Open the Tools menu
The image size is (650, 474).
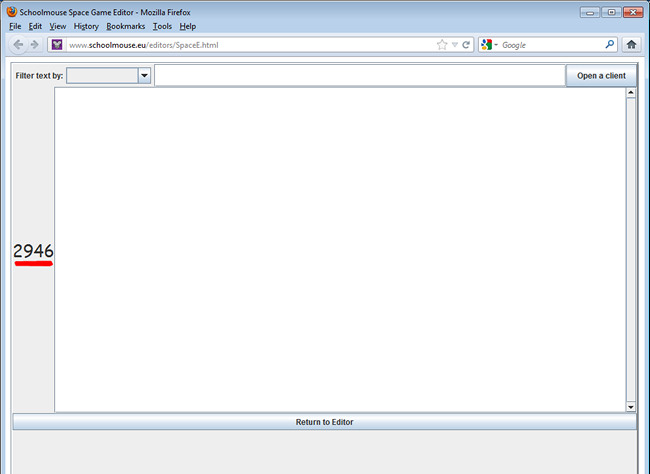(162, 26)
